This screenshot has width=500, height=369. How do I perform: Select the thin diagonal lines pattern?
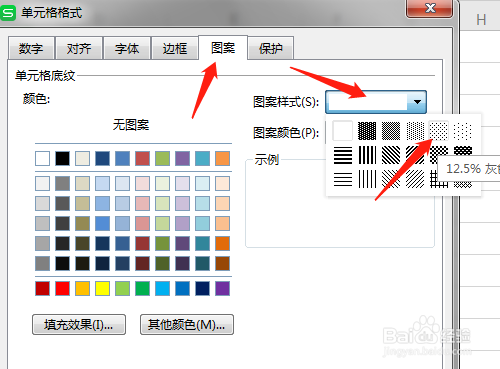tap(415, 179)
